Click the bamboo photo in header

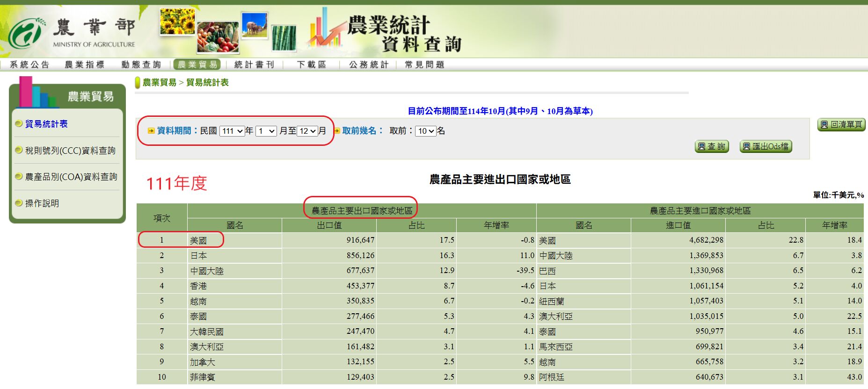click(x=284, y=38)
